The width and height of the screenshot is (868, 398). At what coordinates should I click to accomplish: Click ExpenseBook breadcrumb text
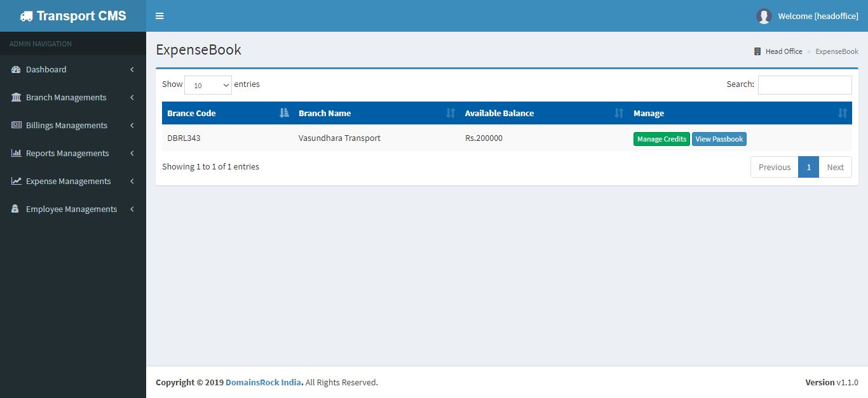[x=837, y=51]
